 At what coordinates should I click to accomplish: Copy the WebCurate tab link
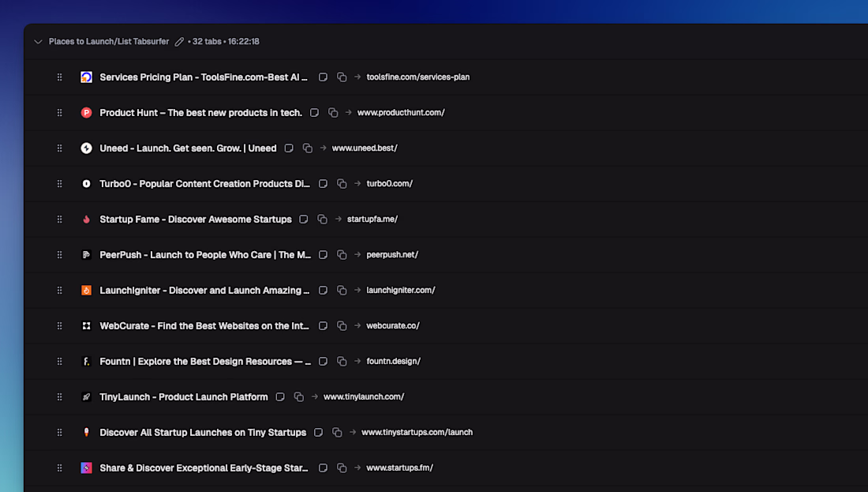(342, 326)
